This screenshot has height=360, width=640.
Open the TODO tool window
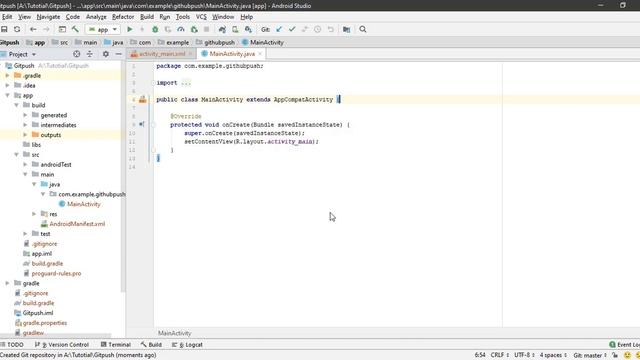12,344
